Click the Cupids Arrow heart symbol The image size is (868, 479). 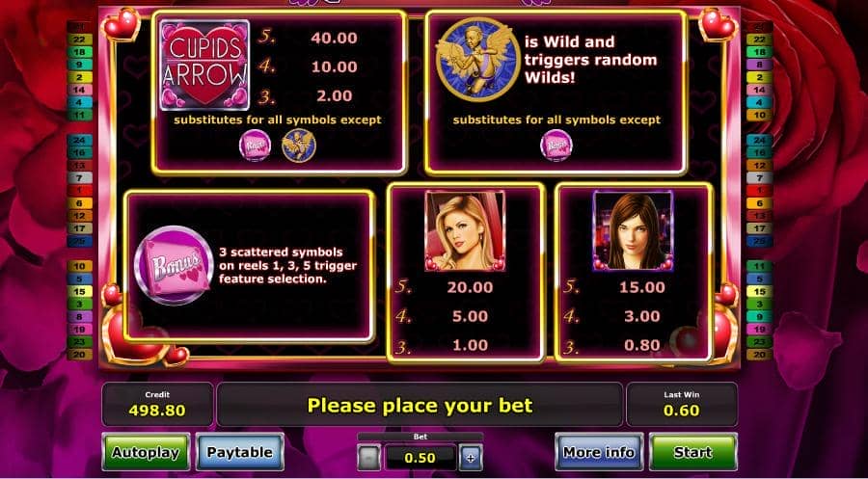pyautogui.click(x=204, y=66)
